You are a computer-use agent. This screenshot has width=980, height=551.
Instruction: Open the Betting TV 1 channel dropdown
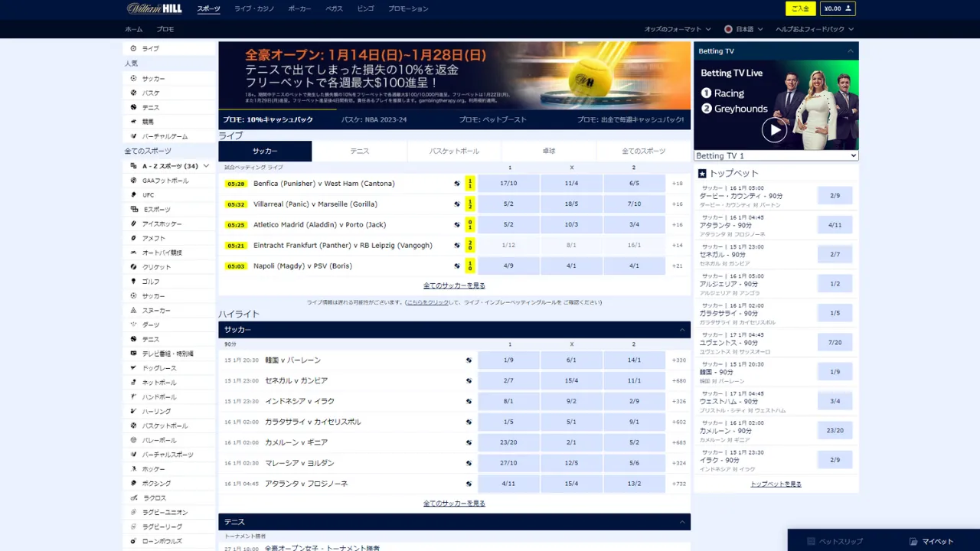point(776,155)
